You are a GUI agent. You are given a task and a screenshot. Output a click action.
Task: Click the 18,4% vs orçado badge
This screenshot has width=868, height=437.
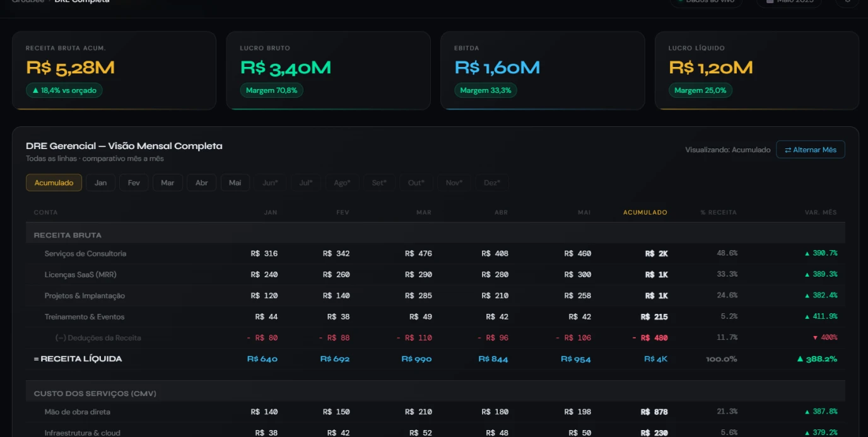(64, 90)
